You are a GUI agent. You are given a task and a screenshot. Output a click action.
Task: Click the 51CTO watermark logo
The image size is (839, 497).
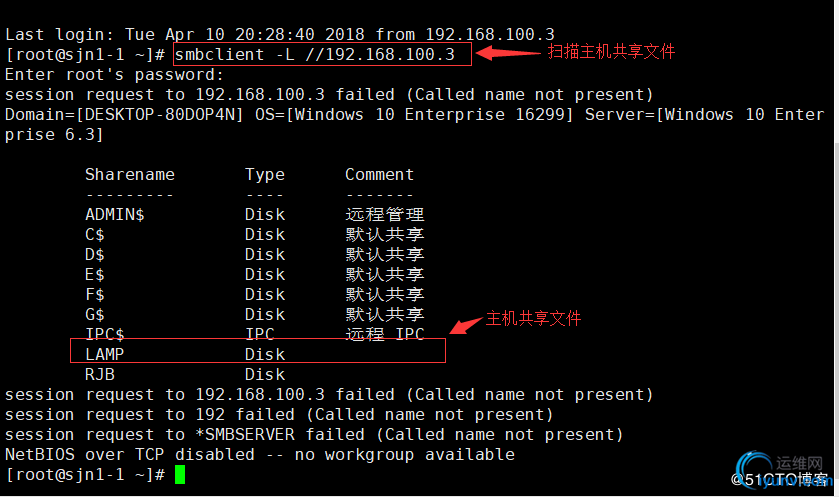coord(781,471)
